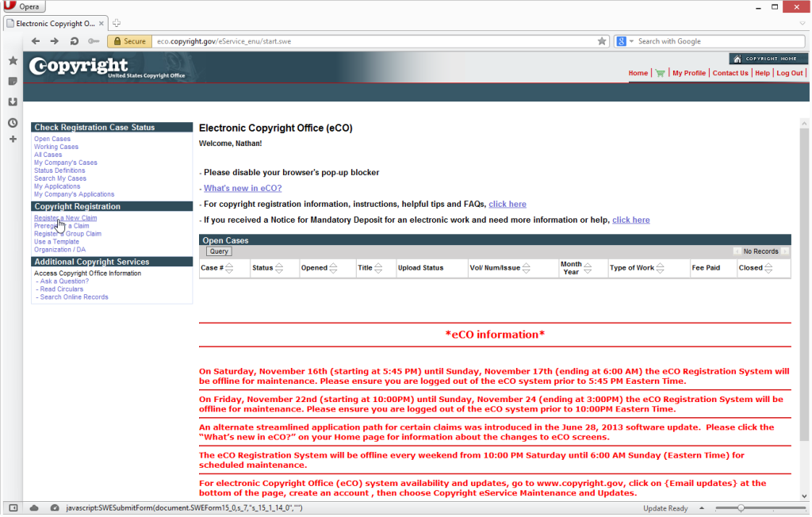Click Opera Link cloud icon
This screenshot has width=812, height=517.
[x=34, y=508]
